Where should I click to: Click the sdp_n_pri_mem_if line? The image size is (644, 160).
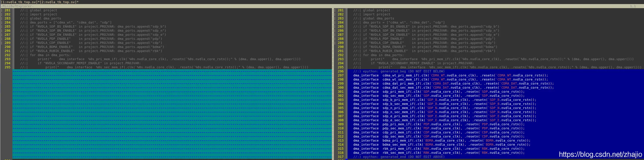pyautogui.click(x=445, y=108)
